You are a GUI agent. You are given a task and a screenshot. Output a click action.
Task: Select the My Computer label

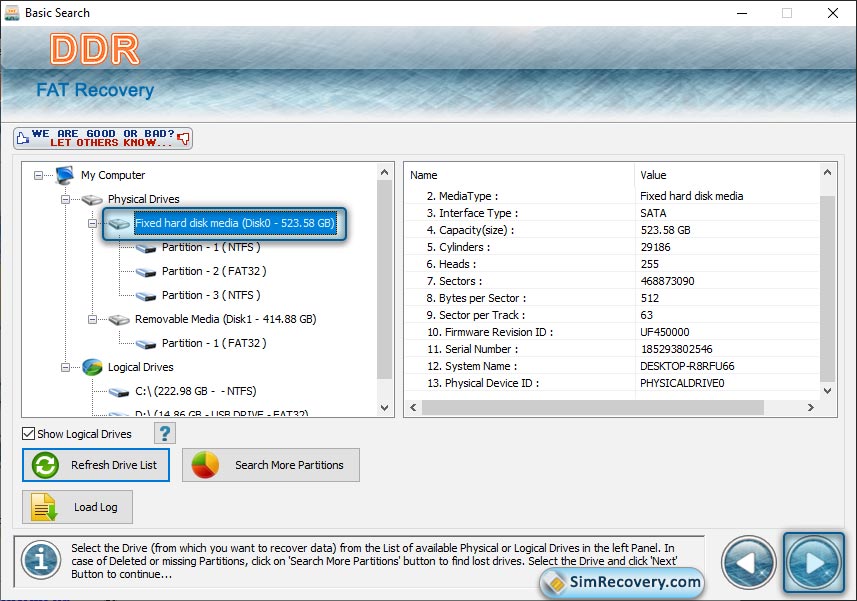tap(113, 175)
